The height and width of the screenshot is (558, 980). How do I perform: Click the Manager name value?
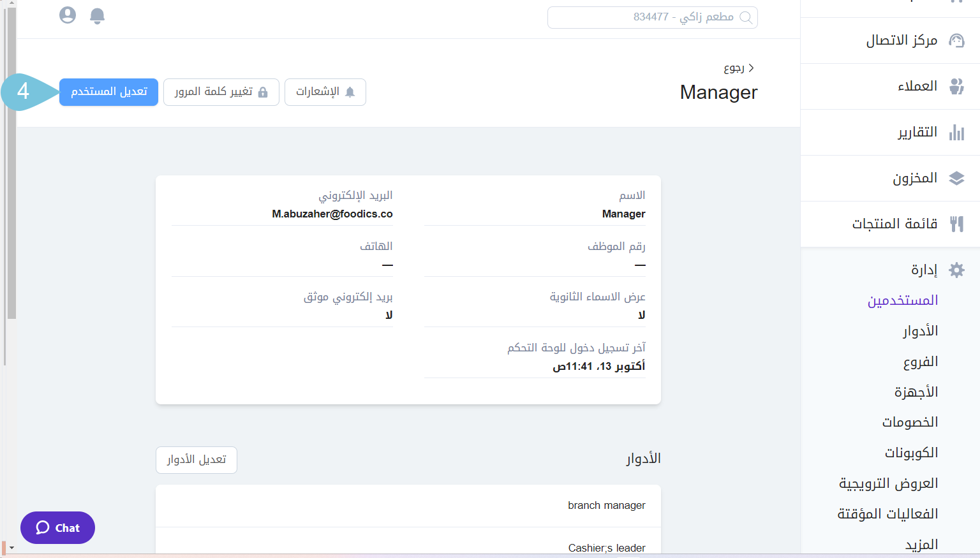pos(624,214)
